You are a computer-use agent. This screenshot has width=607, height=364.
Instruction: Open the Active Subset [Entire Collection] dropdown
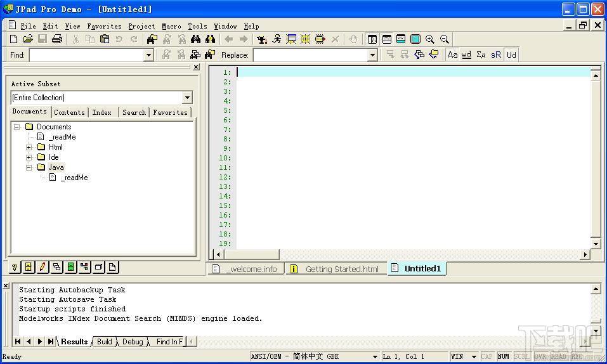click(x=187, y=97)
